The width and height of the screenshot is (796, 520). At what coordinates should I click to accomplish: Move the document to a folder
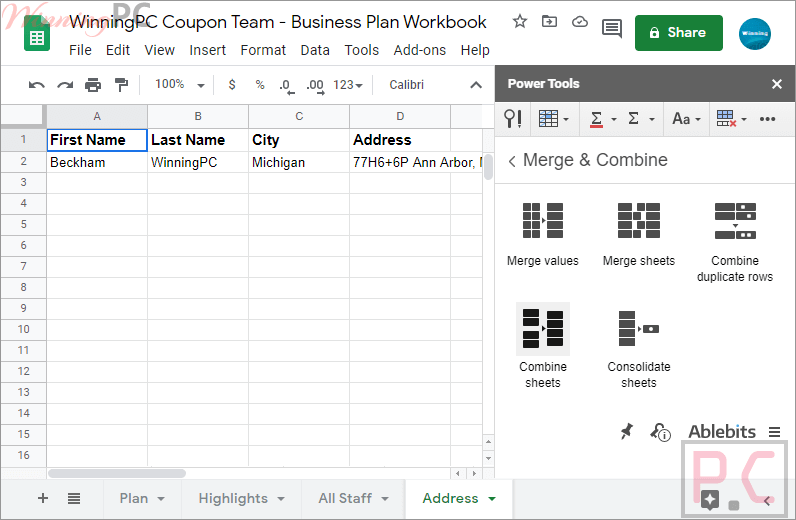pyautogui.click(x=549, y=21)
